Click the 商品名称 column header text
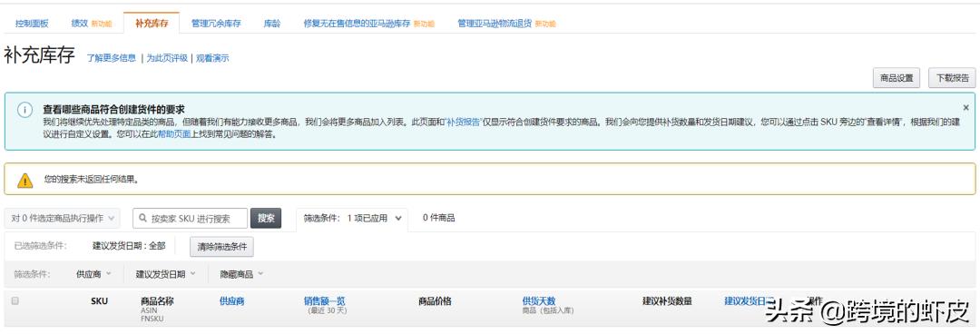980x334 pixels. (157, 300)
